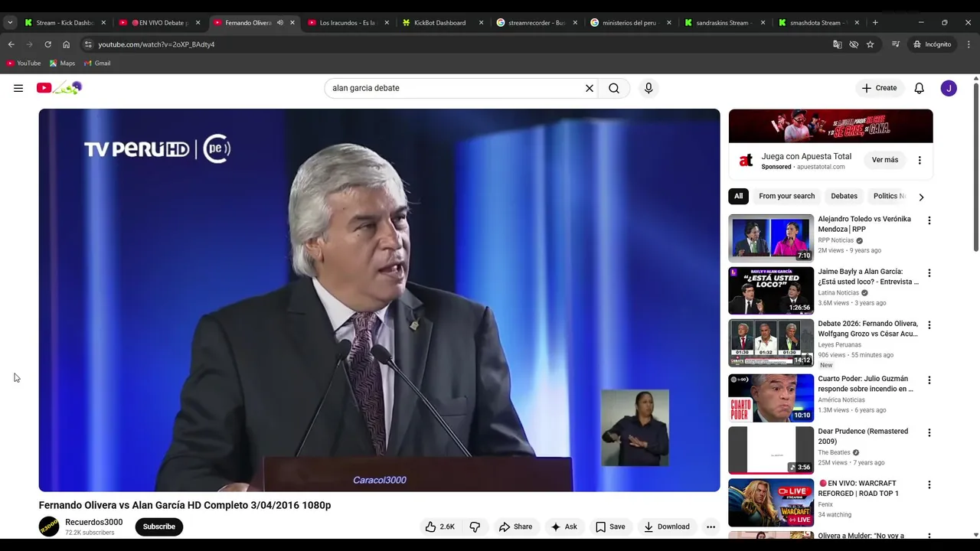The width and height of the screenshot is (980, 551).
Task: Open the Recuerdos3000 channel avatar
Action: coord(49,527)
